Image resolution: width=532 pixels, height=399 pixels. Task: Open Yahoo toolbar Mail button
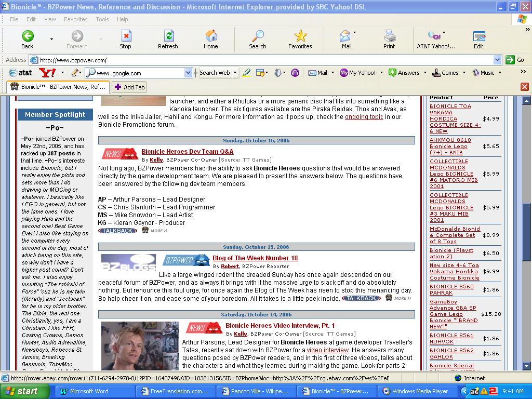[317, 73]
